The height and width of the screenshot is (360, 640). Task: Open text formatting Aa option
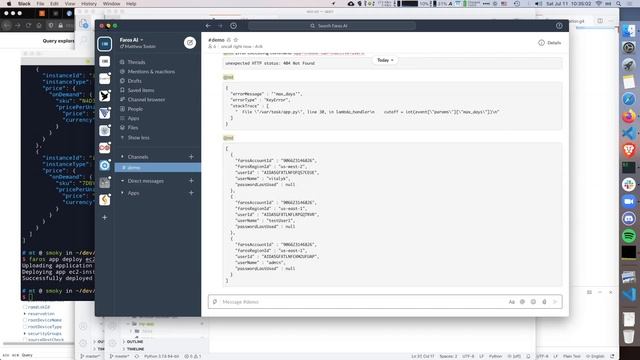511,302
